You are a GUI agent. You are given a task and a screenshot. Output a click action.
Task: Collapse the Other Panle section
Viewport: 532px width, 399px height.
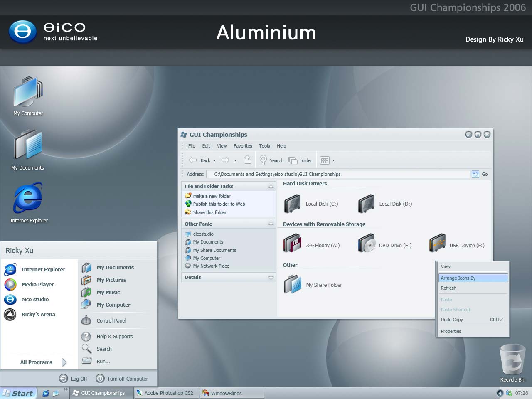271,224
